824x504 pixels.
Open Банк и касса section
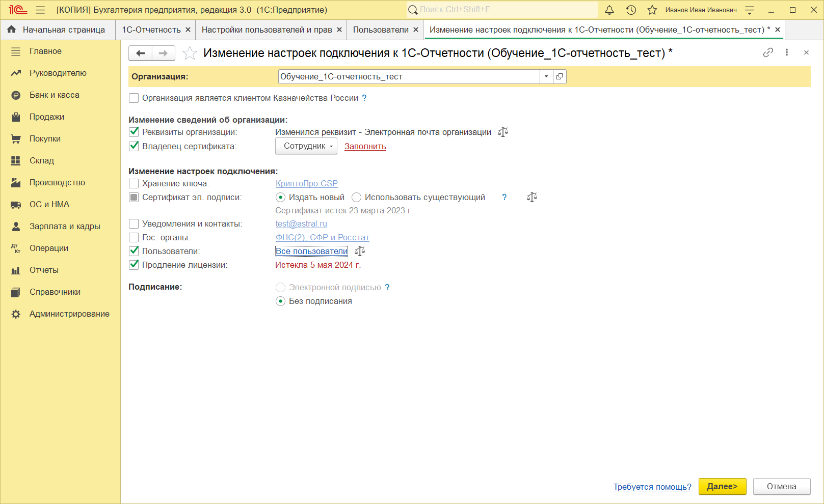tap(60, 95)
